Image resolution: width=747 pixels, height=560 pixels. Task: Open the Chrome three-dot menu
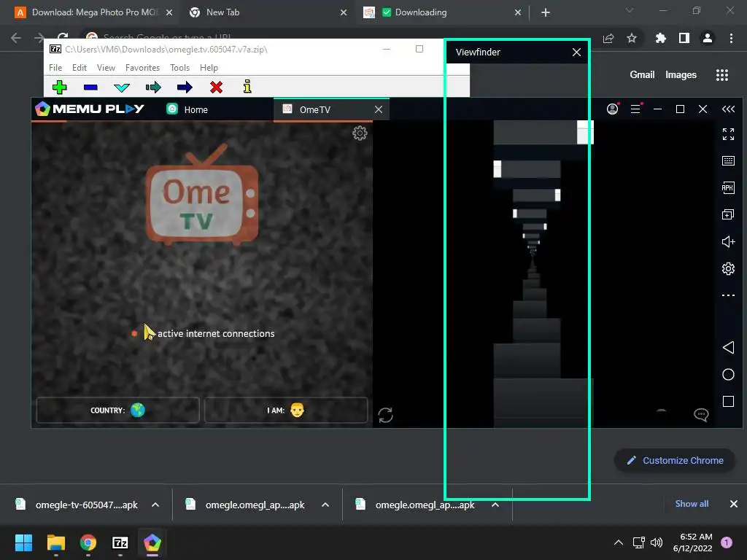(x=731, y=38)
